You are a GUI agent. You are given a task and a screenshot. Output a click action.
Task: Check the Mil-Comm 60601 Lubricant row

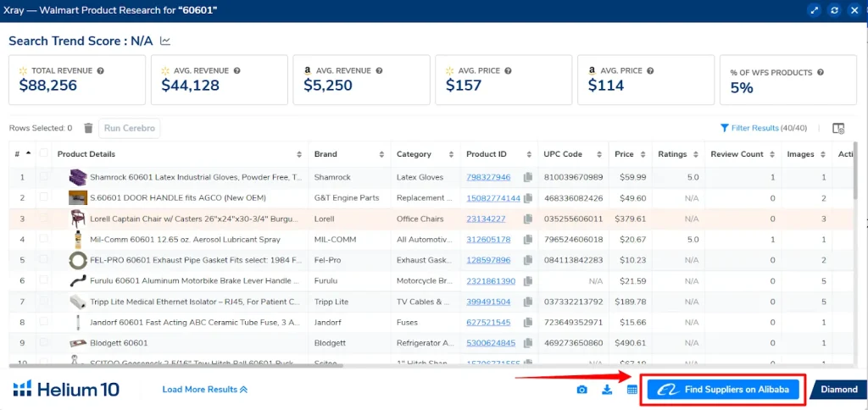coord(44,239)
